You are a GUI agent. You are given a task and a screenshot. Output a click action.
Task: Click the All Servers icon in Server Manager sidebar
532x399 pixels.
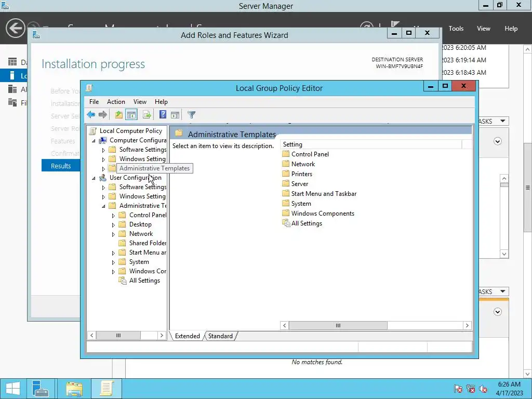click(12, 89)
